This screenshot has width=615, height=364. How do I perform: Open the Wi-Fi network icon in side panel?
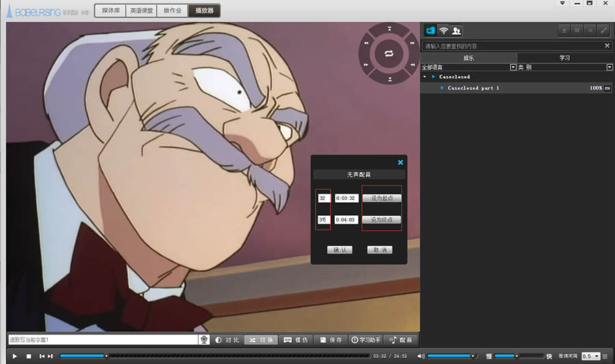coord(443,31)
